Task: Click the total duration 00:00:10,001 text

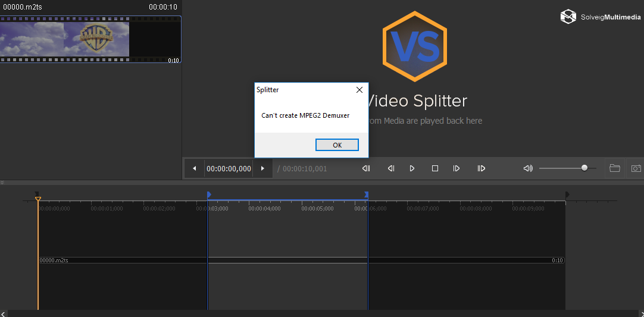Action: [305, 169]
